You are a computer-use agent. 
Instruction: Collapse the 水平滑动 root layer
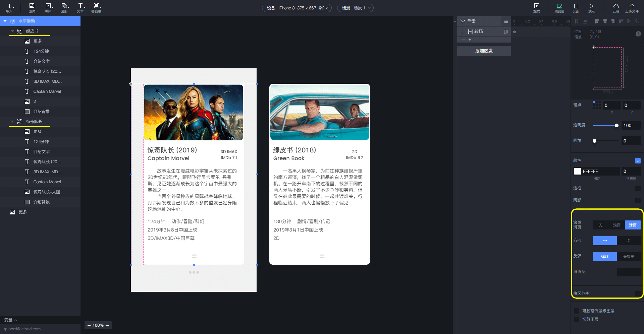click(5, 21)
